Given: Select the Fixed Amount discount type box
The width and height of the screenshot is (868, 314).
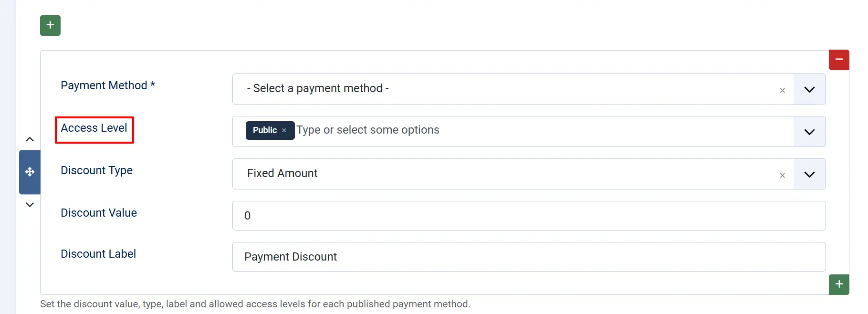Looking at the screenshot, I should tap(513, 174).
